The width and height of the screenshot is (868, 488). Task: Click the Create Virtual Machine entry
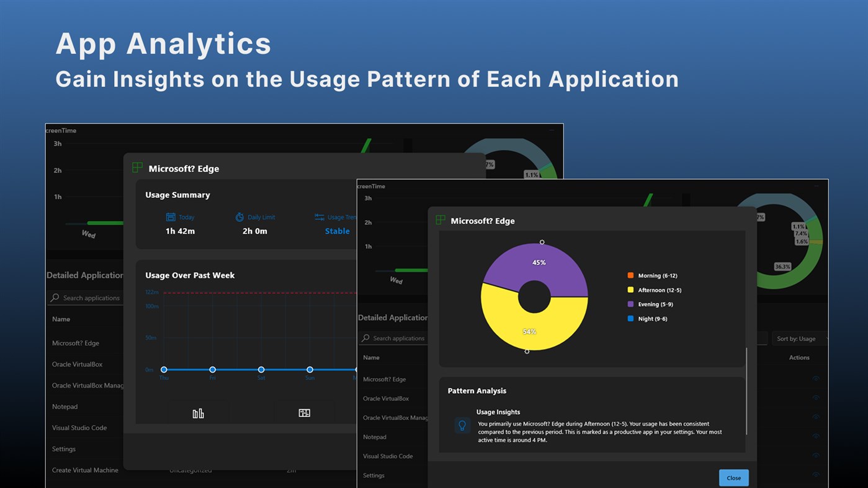click(86, 470)
